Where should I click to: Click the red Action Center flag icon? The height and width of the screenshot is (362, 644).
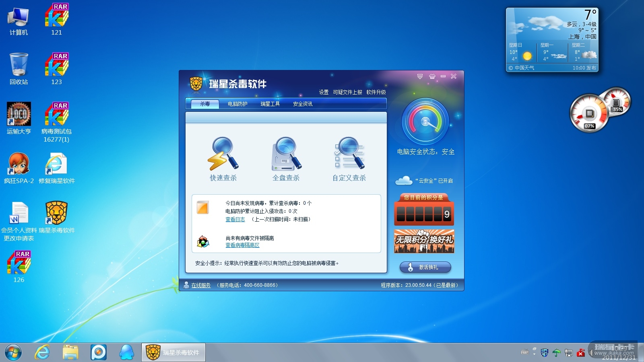pos(581,353)
